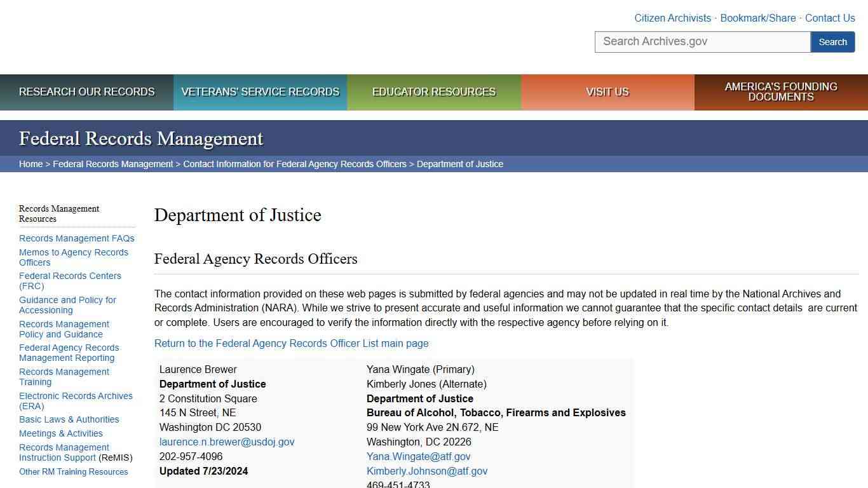The width and height of the screenshot is (868, 488).
Task: Email Yana.Wingate@atf.gov
Action: click(x=418, y=456)
